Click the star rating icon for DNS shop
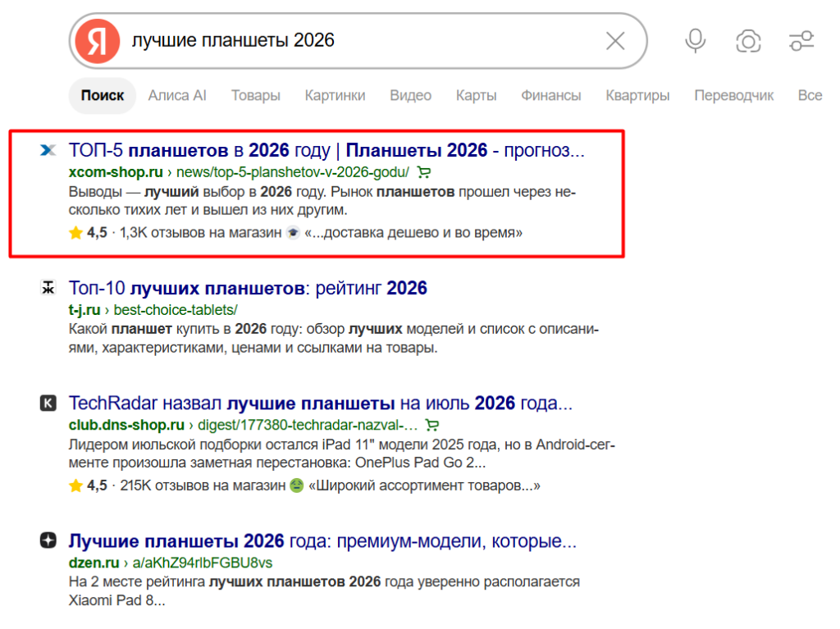The height and width of the screenshot is (629, 840). click(x=76, y=485)
